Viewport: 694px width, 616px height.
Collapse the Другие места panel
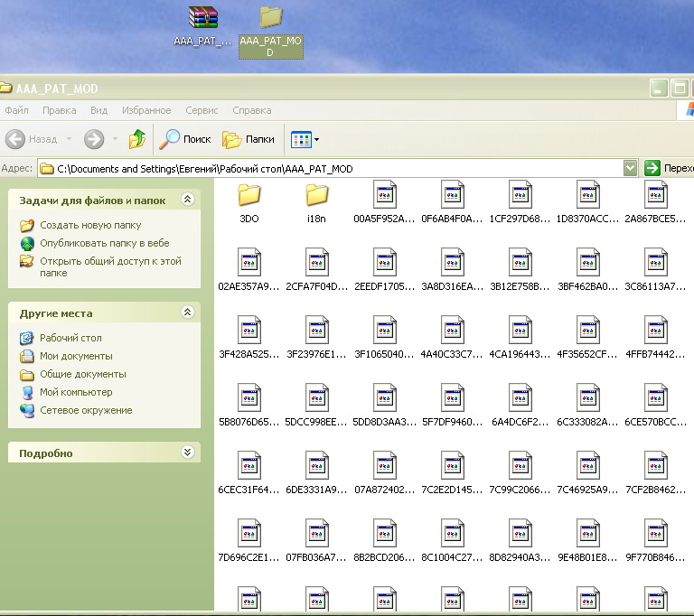[187, 313]
